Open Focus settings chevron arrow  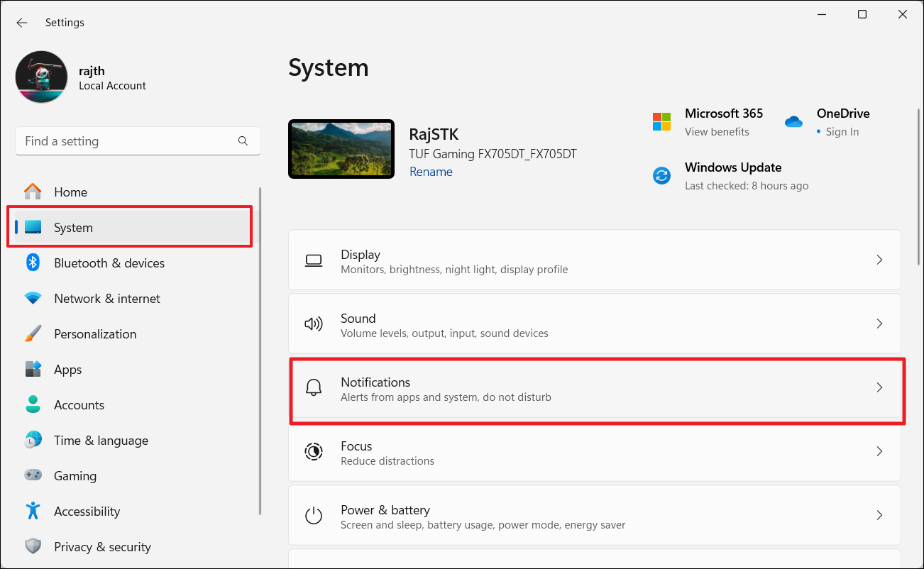click(879, 451)
